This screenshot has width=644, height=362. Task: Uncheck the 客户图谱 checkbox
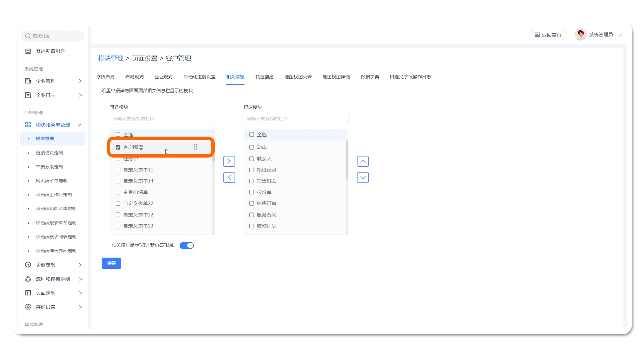click(x=118, y=147)
